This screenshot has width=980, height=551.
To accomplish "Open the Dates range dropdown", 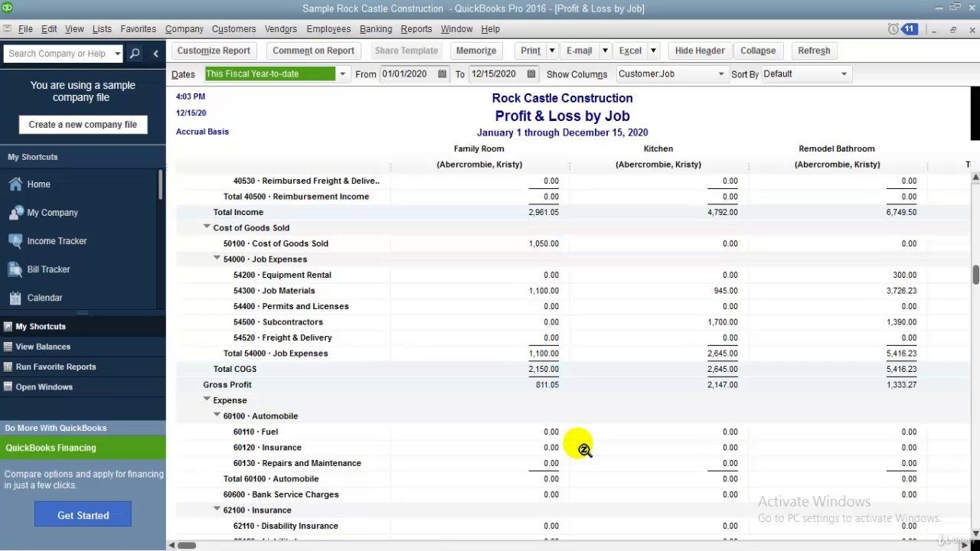I will point(342,74).
